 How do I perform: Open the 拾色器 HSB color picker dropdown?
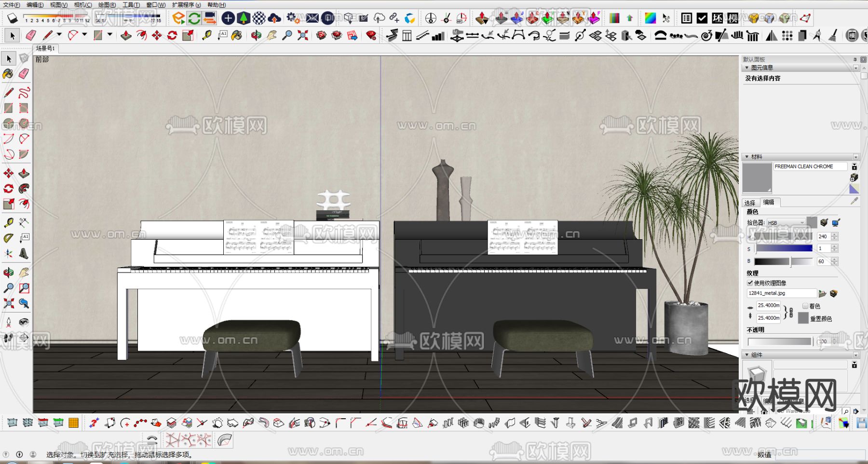[x=786, y=223]
